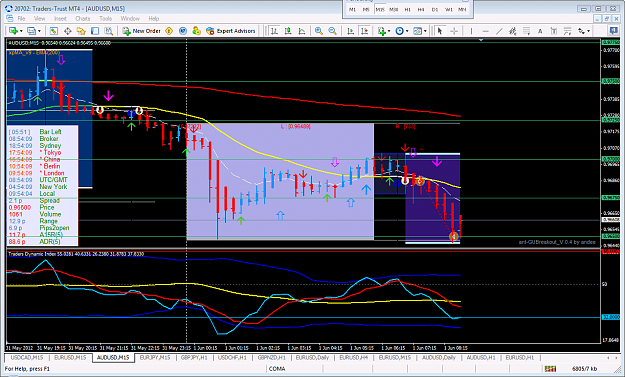This screenshot has width=625, height=377.
Task: Open the Window menu
Action: click(130, 18)
